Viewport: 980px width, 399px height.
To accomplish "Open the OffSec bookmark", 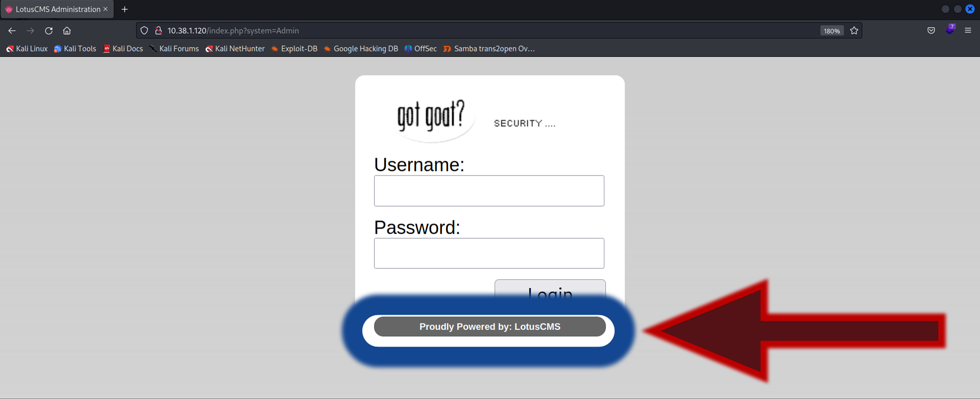I will click(421, 48).
